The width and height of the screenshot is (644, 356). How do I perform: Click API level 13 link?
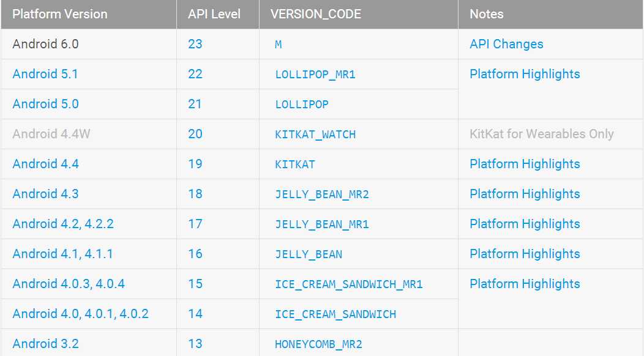[x=195, y=344]
